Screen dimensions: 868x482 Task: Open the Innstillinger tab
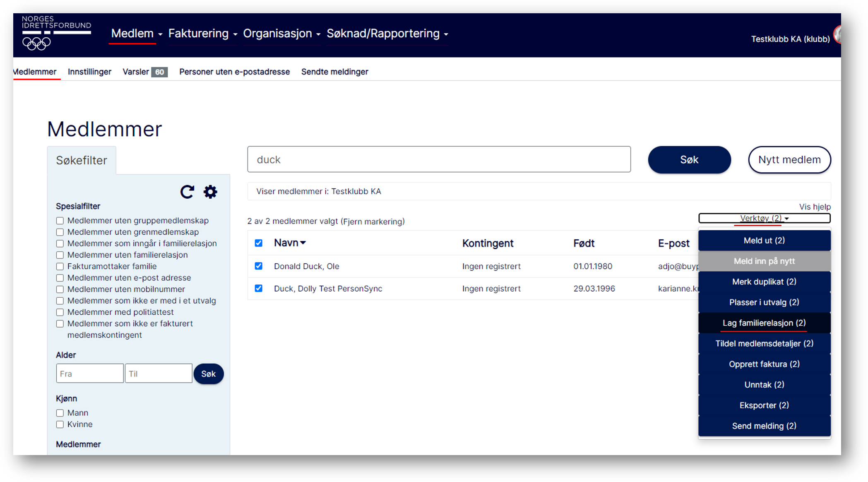coord(89,72)
